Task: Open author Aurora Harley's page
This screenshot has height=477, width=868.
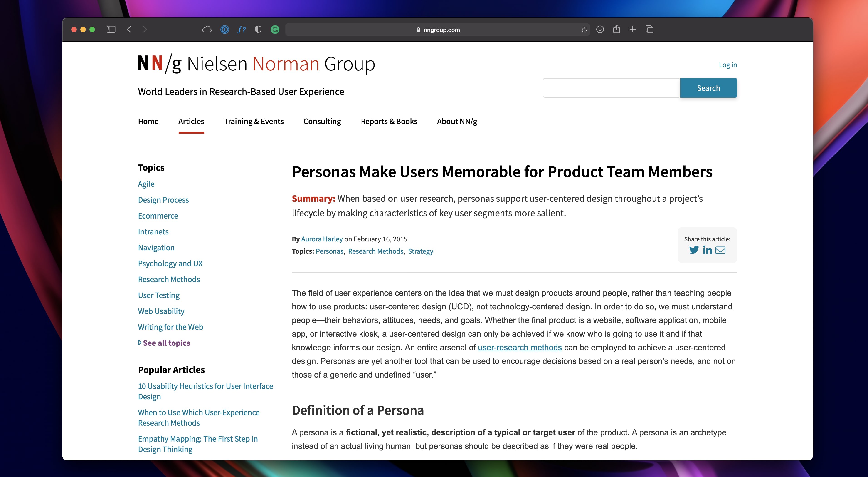Action: (x=321, y=239)
